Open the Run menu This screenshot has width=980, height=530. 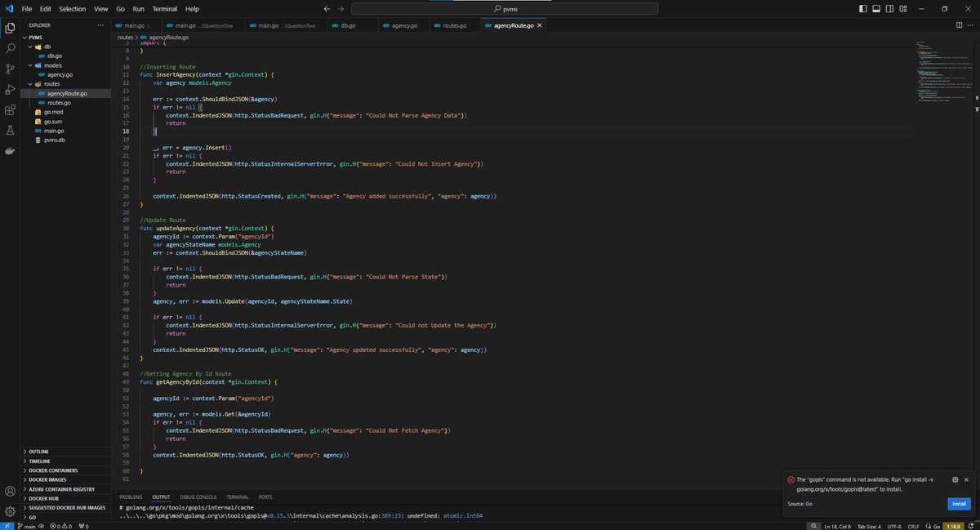pyautogui.click(x=138, y=8)
